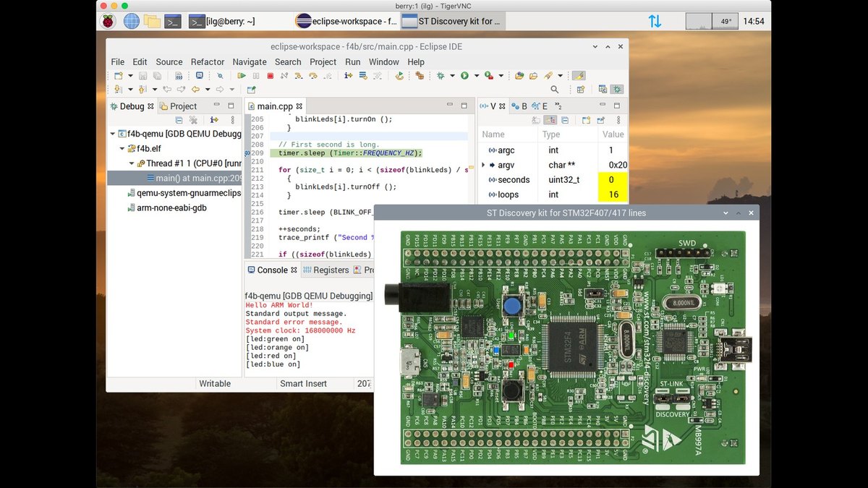
Task: Open the Raspberry Pi menu icon
Action: (109, 21)
